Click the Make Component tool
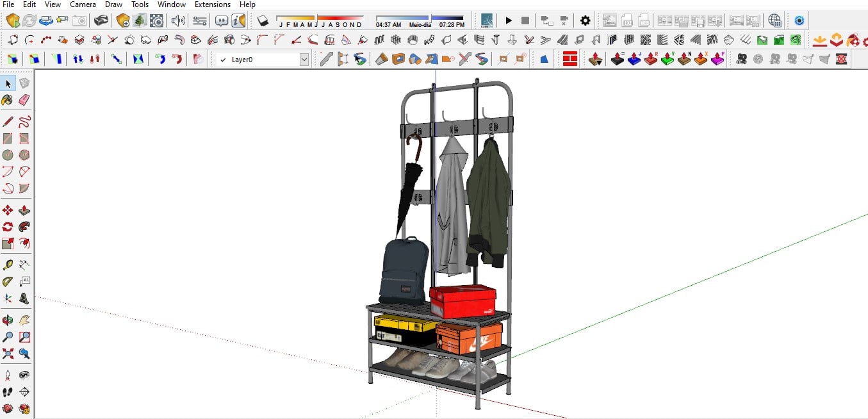Screen dimensions: 868x419 24,84
